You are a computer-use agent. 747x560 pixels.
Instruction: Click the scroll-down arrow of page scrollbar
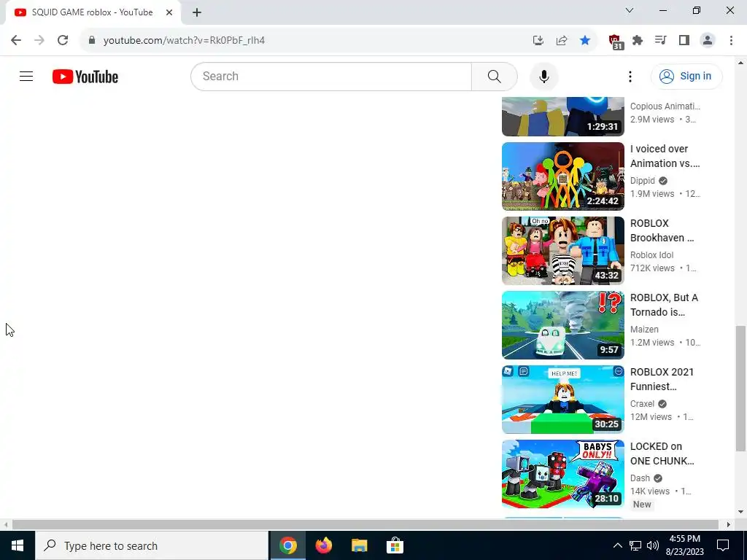coord(740,512)
